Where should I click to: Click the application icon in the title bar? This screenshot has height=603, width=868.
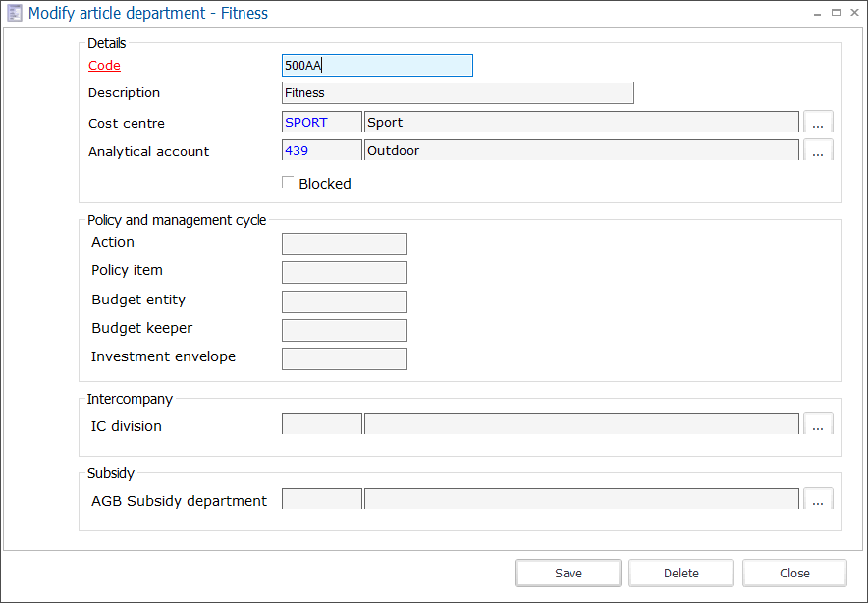tap(14, 13)
